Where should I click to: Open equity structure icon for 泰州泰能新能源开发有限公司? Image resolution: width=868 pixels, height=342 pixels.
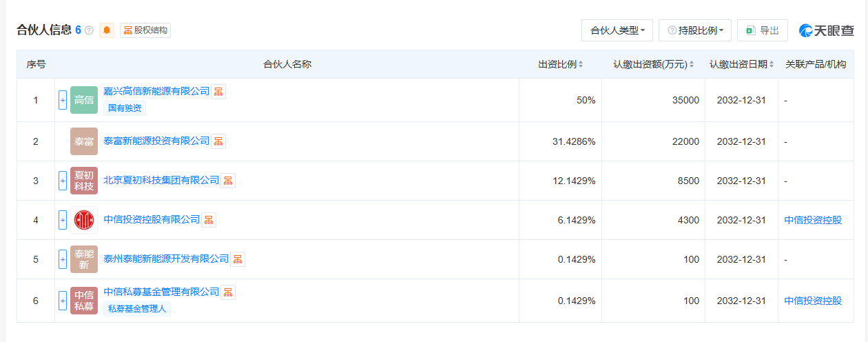click(x=238, y=259)
